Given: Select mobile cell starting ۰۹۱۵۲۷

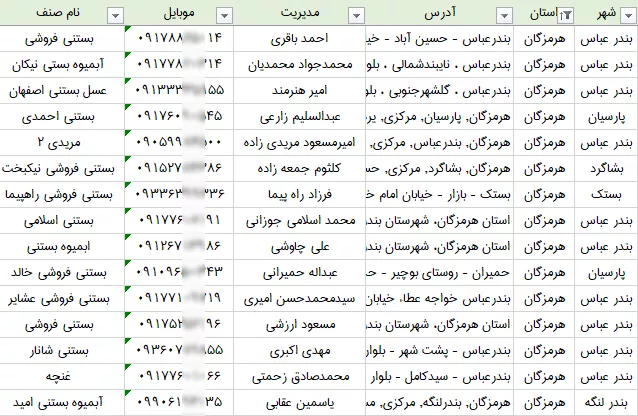Looking at the screenshot, I should tap(179, 169).
